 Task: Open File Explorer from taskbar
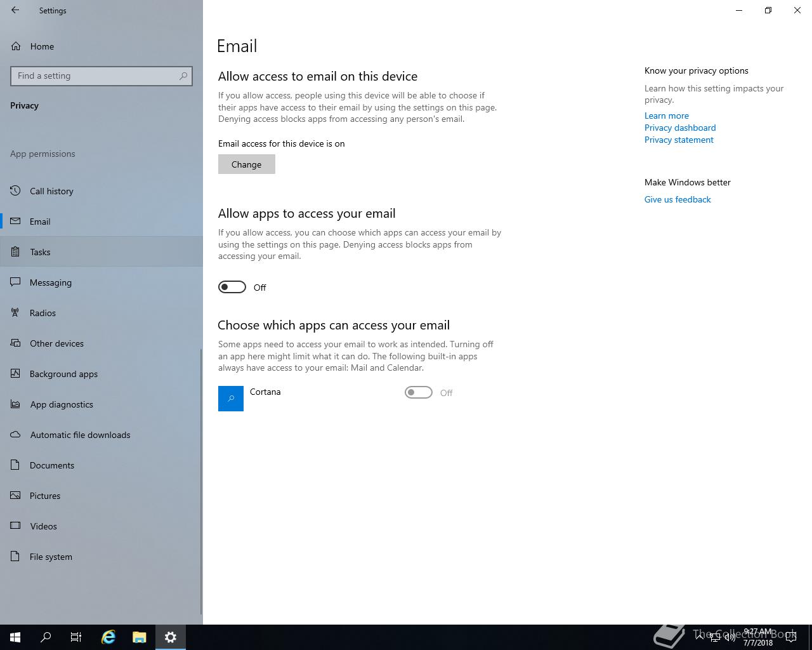tap(140, 637)
